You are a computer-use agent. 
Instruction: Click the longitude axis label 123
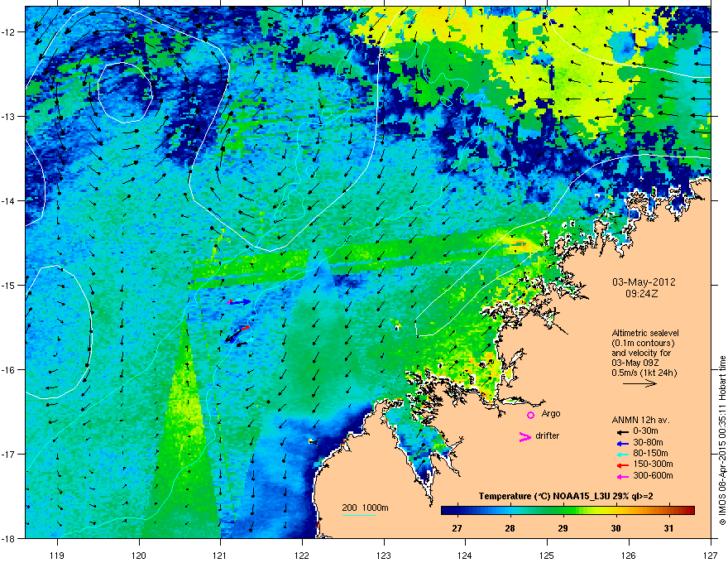384,556
